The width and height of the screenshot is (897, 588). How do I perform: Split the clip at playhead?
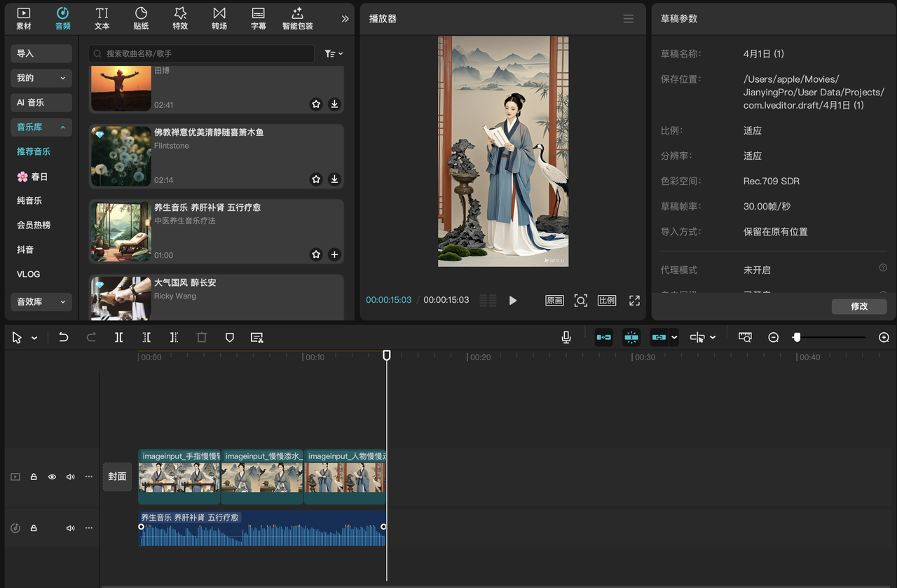(x=119, y=337)
